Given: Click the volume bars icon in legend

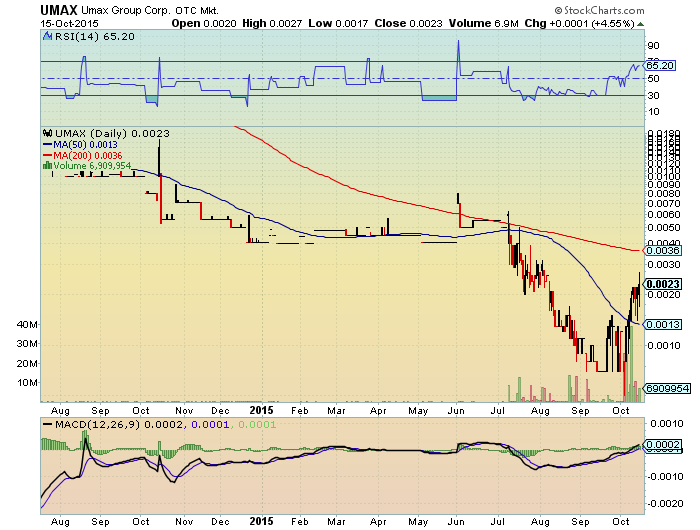Looking at the screenshot, I should (47, 166).
